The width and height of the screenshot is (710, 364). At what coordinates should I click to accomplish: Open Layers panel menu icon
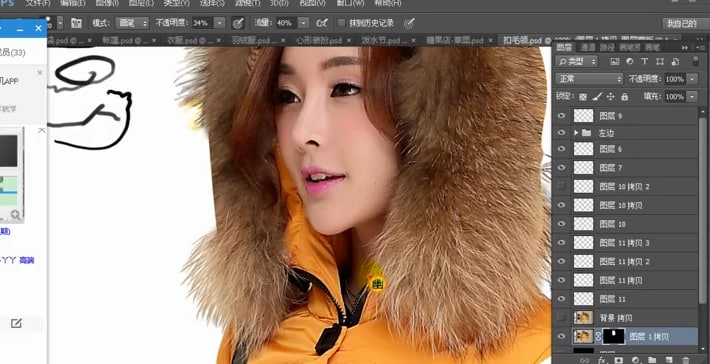pyautogui.click(x=700, y=48)
